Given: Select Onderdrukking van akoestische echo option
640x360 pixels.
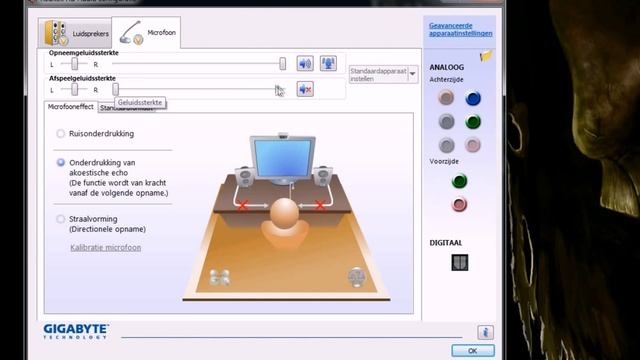Looking at the screenshot, I should (x=60, y=162).
